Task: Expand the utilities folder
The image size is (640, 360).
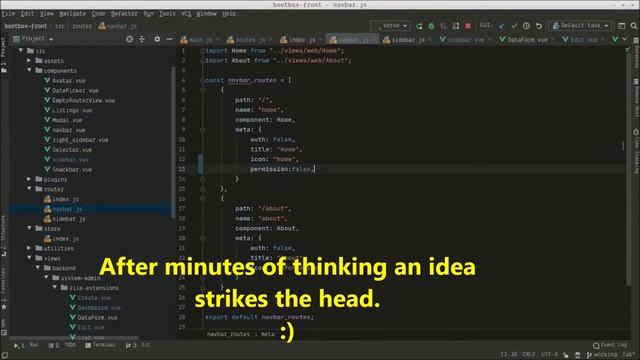Action: coord(29,248)
